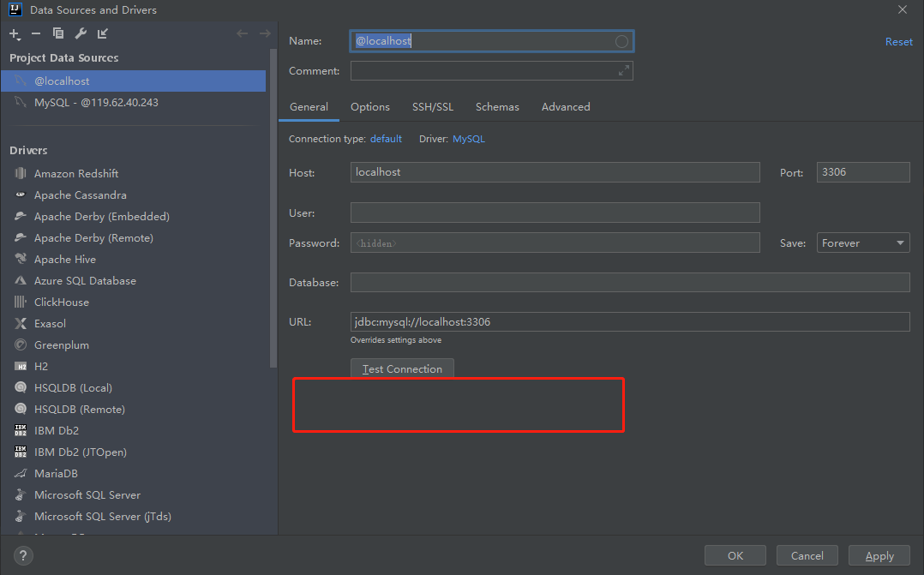
Task: Click the Apply button
Action: 879,555
